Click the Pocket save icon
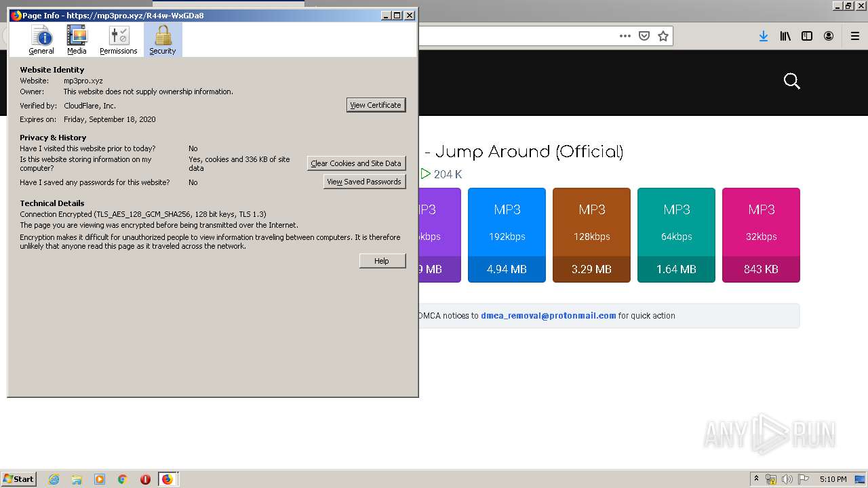The image size is (868, 488). tap(644, 36)
